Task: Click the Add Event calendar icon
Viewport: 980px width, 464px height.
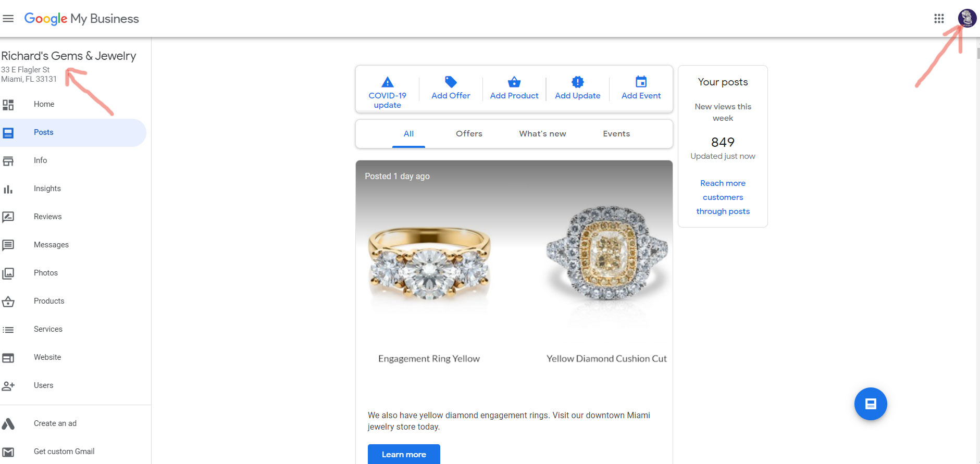Action: (x=641, y=82)
